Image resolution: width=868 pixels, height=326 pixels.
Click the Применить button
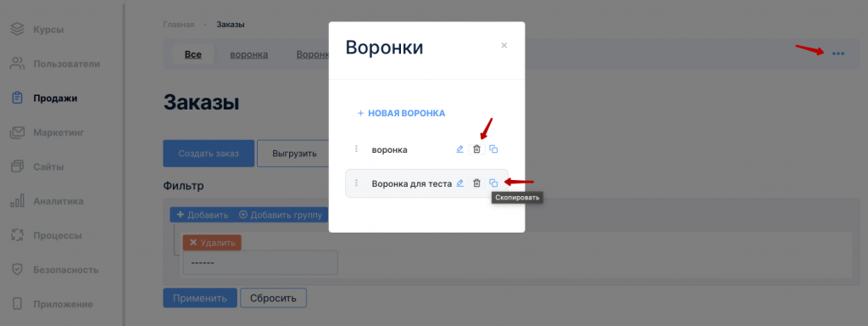click(x=200, y=298)
